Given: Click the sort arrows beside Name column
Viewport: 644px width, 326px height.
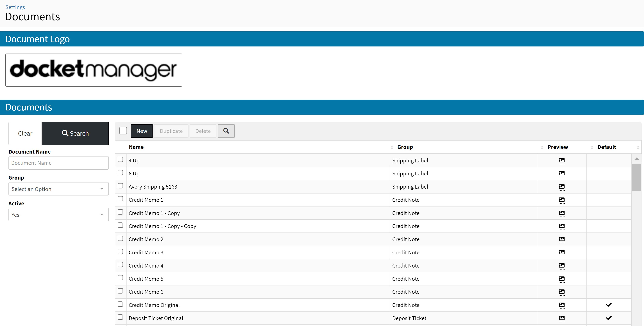Looking at the screenshot, I should (x=392, y=148).
